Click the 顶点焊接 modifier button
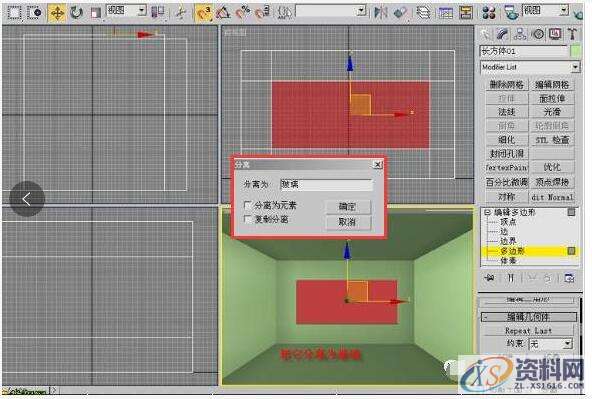592x399 pixels. [552, 182]
